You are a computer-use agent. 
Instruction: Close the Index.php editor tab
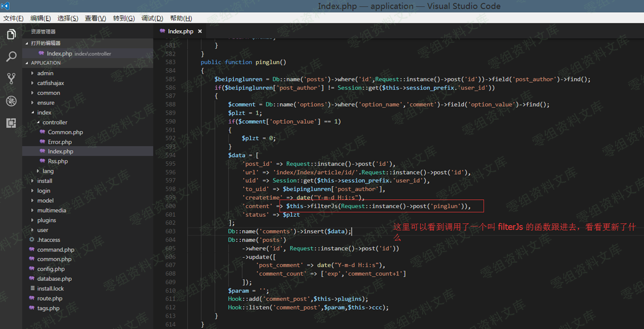coord(200,32)
